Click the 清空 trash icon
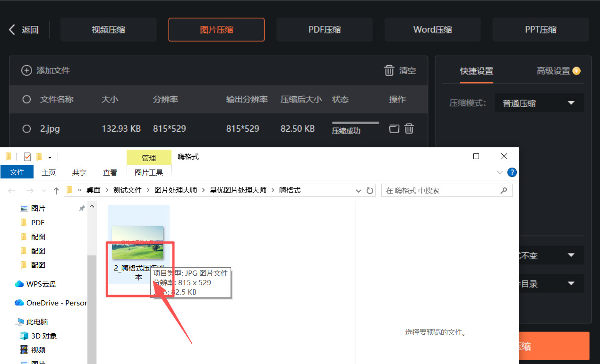Screen dimensions: 600x364 (389, 70)
